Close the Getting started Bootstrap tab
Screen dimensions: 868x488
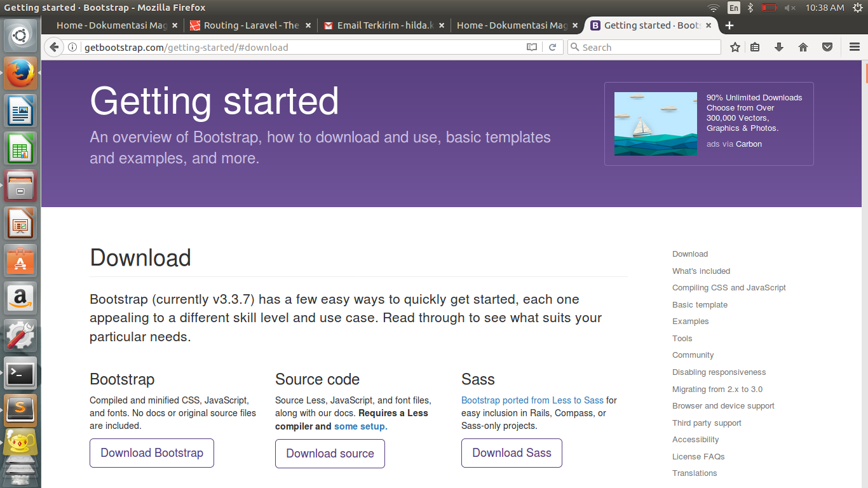[x=709, y=25]
